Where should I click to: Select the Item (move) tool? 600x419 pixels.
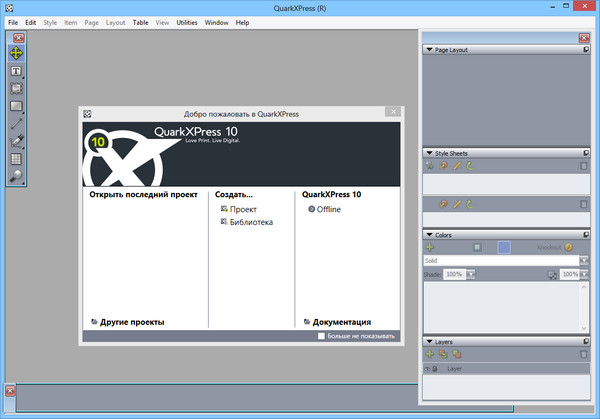[16, 53]
